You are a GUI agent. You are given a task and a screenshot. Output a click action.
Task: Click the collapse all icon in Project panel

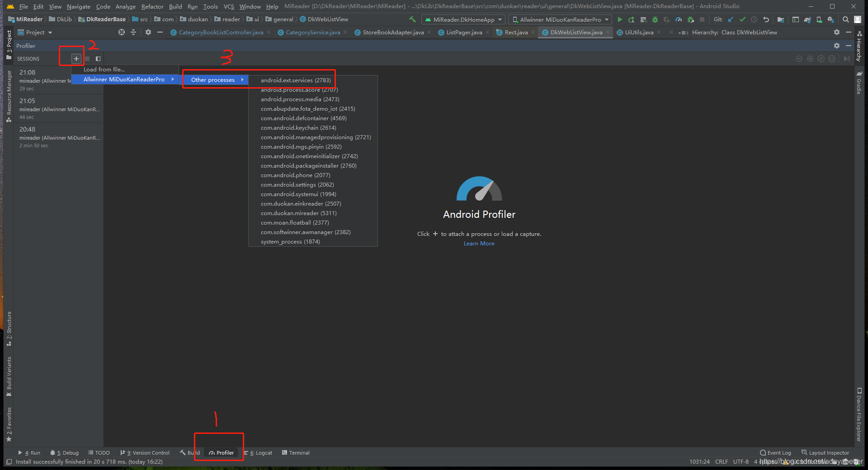coord(133,32)
